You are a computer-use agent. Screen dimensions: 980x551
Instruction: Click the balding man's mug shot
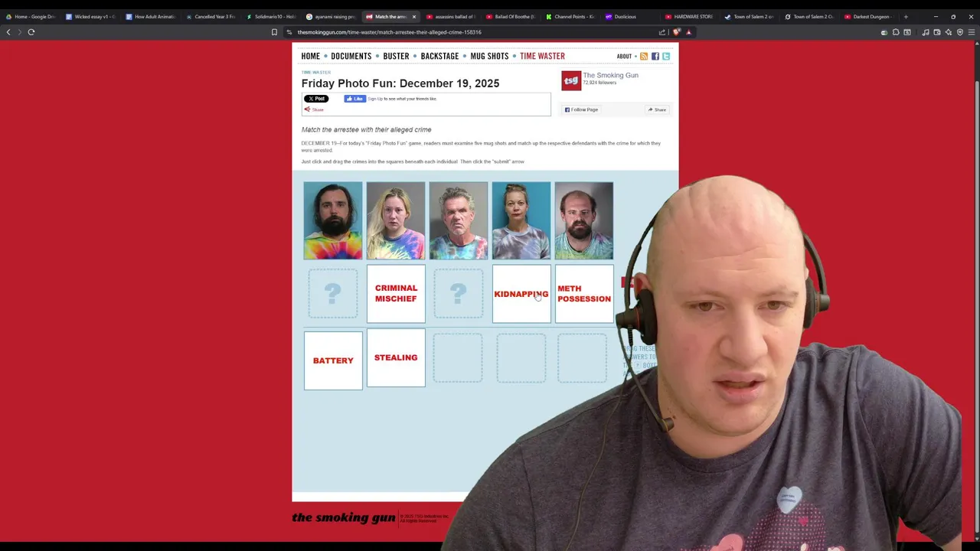[584, 220]
